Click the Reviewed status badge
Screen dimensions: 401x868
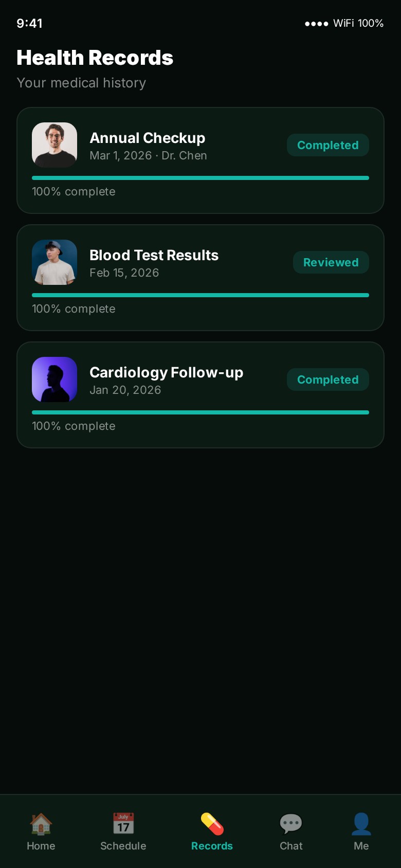331,262
